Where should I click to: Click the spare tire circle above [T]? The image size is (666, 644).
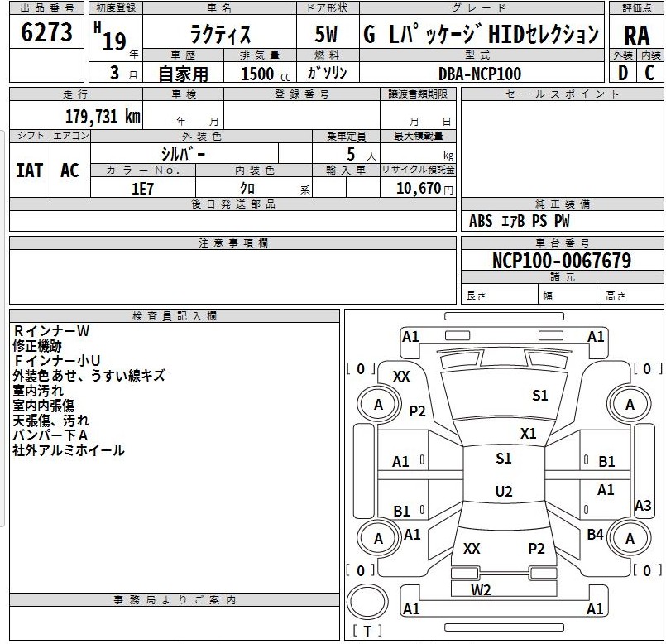tap(367, 602)
